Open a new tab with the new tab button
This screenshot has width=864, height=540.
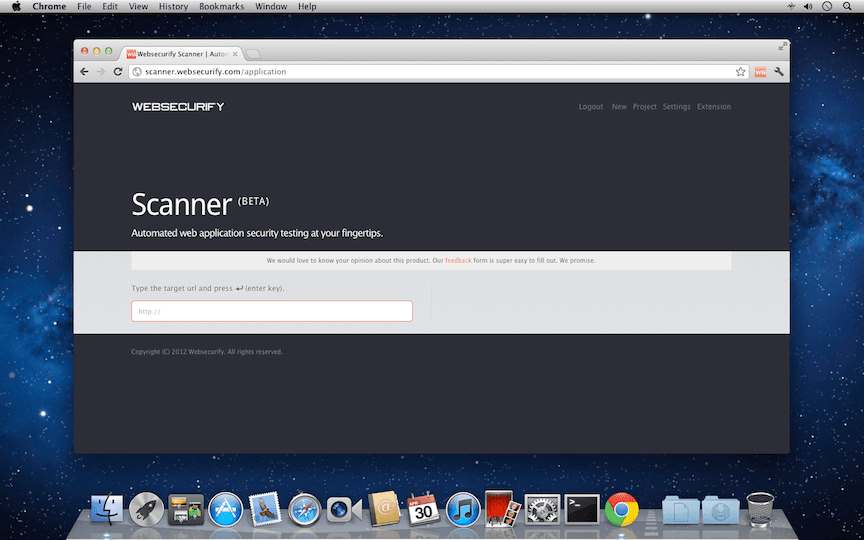[x=253, y=54]
